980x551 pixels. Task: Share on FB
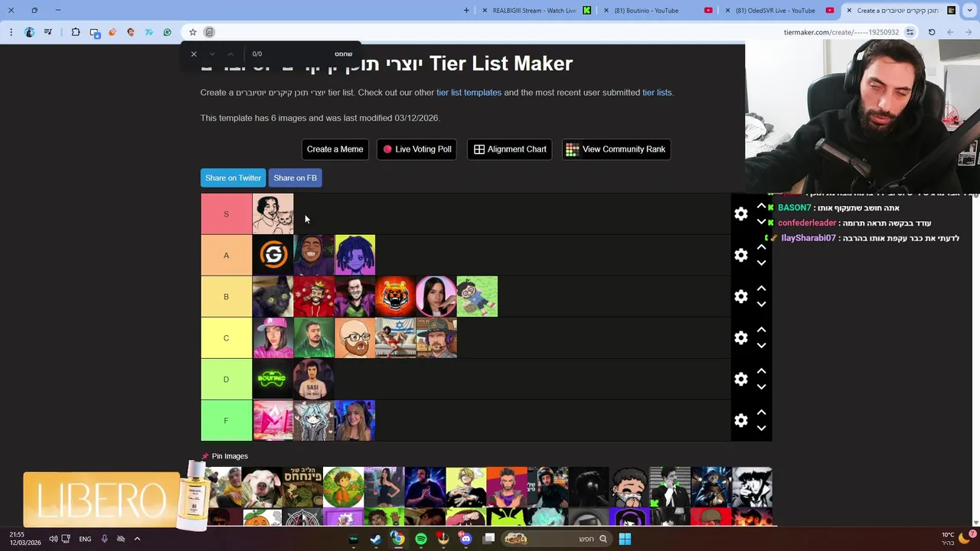click(295, 178)
